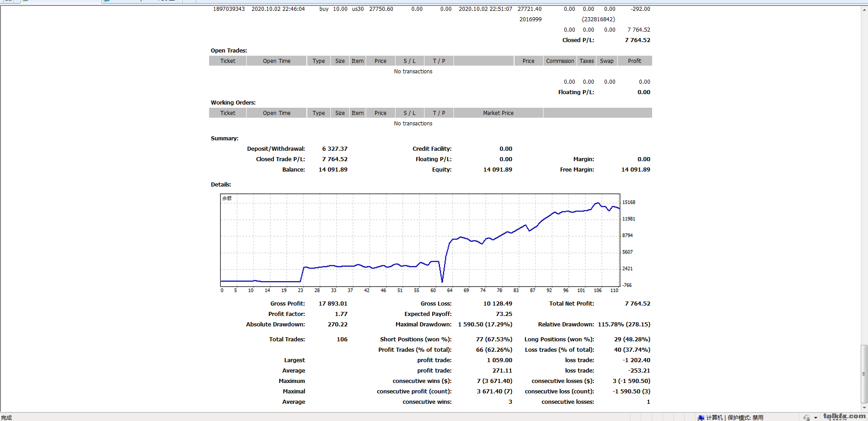
Task: Click the '完成' status text in status bar
Action: tap(6, 417)
